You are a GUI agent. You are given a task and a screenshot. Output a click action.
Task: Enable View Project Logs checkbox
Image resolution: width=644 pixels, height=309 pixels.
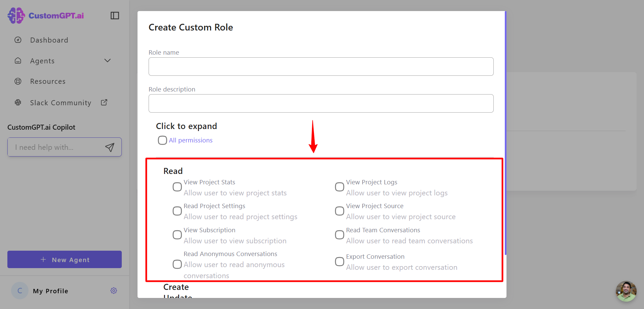[339, 187]
